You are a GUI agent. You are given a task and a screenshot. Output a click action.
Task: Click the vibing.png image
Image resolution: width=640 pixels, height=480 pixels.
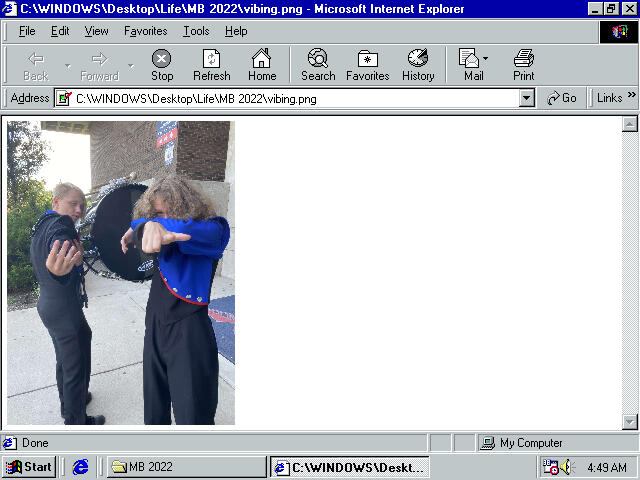(x=120, y=272)
